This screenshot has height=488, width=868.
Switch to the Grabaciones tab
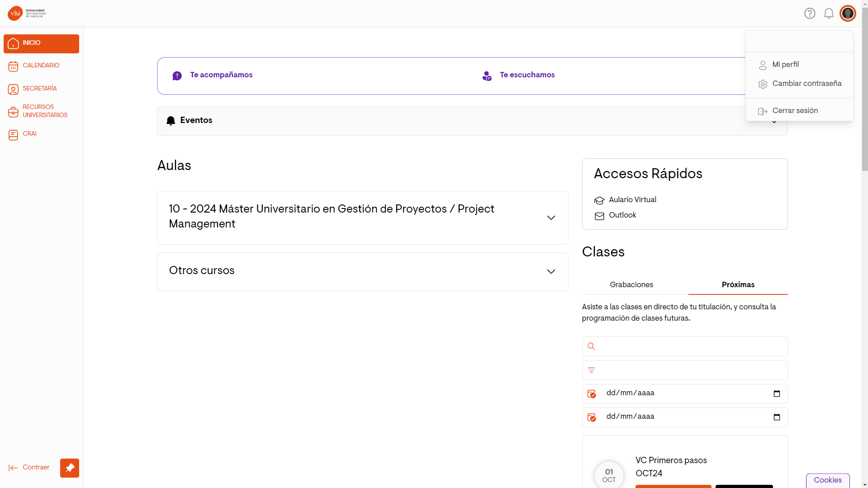[x=631, y=285]
